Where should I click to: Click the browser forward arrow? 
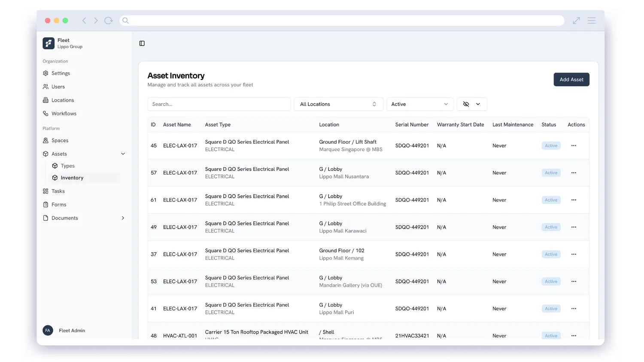coord(96,21)
